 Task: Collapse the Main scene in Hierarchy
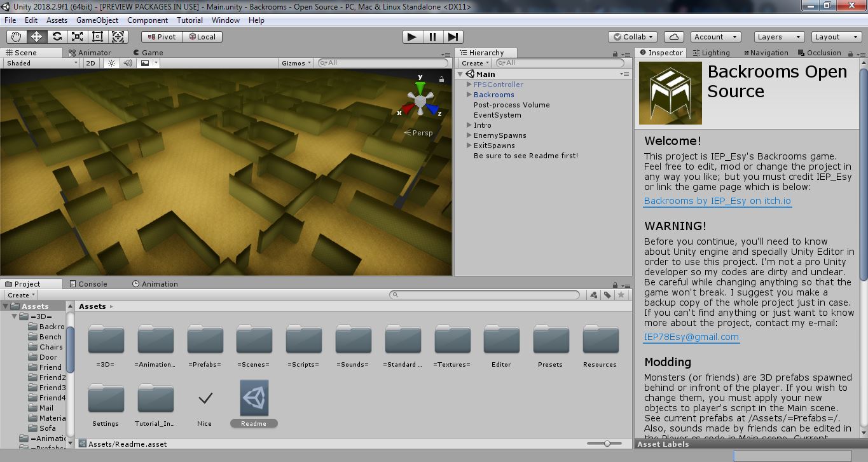point(461,74)
